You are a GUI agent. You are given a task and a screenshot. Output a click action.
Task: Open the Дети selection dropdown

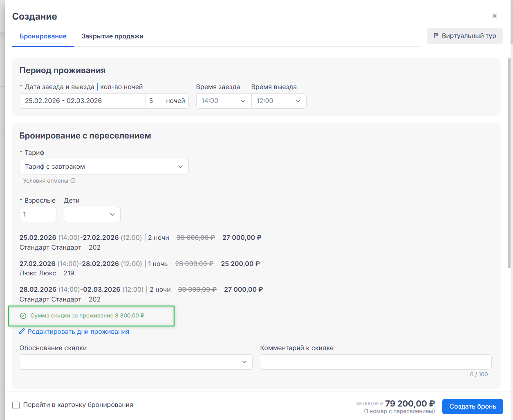point(92,214)
